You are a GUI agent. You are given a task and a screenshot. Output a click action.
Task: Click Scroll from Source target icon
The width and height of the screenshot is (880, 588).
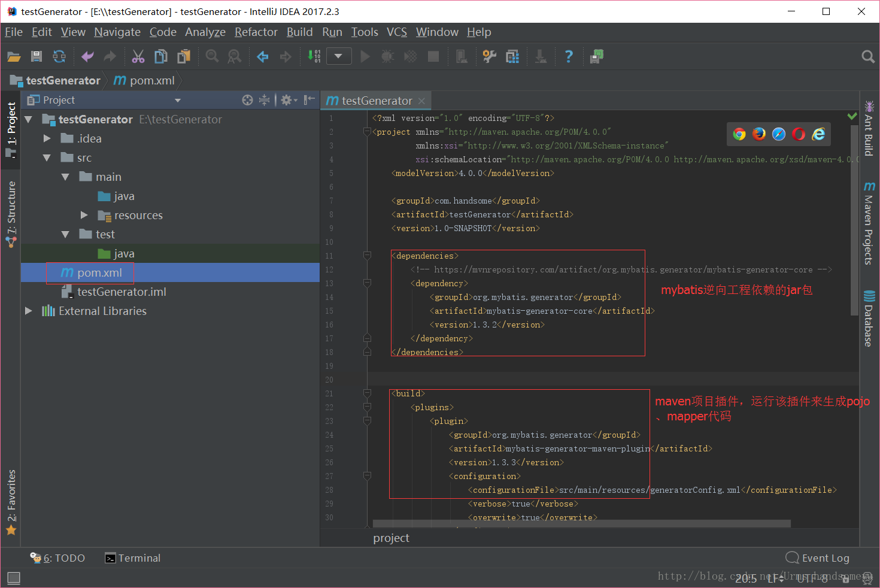pos(247,100)
